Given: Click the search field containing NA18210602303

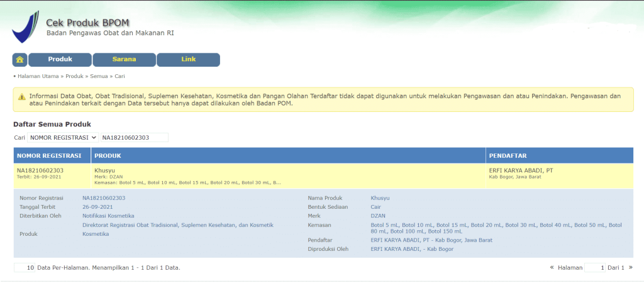Looking at the screenshot, I should pos(135,138).
